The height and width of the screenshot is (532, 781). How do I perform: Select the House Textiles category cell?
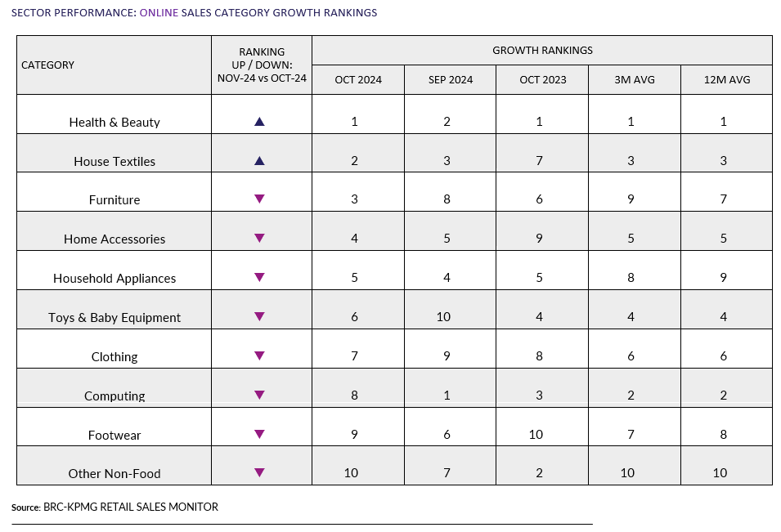point(114,154)
